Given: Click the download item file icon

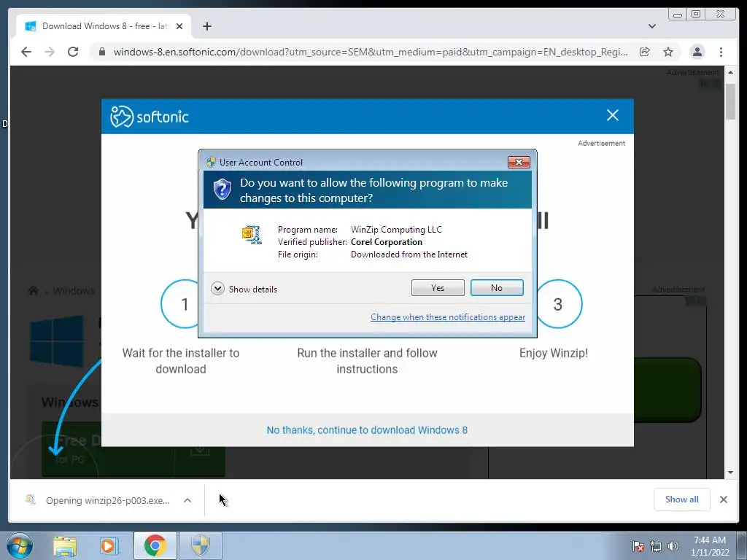Looking at the screenshot, I should coord(31,499).
